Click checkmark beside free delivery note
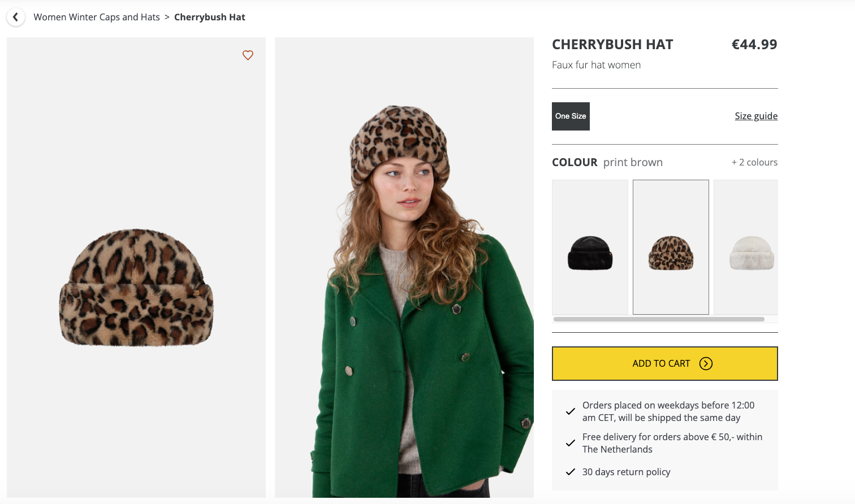 click(x=571, y=443)
